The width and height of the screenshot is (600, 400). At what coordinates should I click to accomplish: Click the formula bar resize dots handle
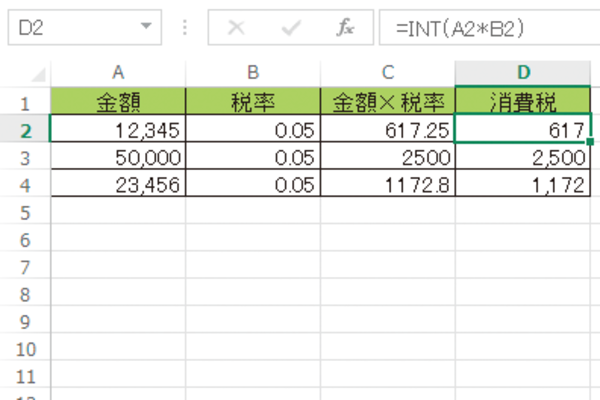point(185,28)
